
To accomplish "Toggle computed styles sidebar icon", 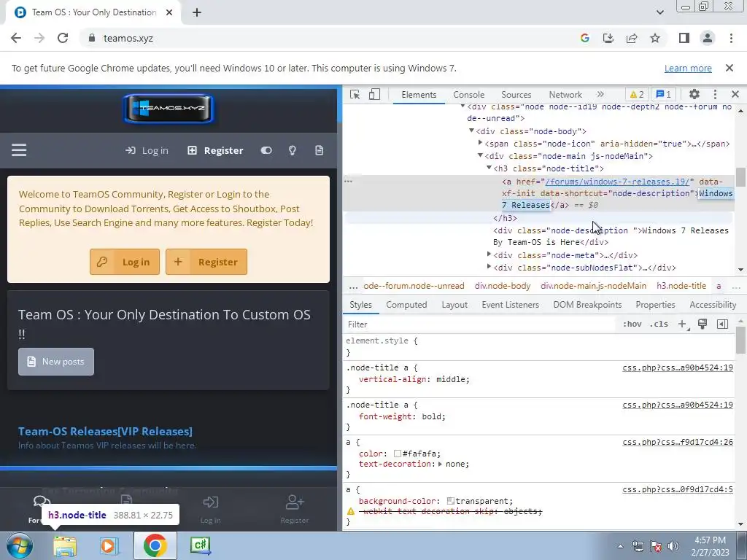I will (722, 324).
